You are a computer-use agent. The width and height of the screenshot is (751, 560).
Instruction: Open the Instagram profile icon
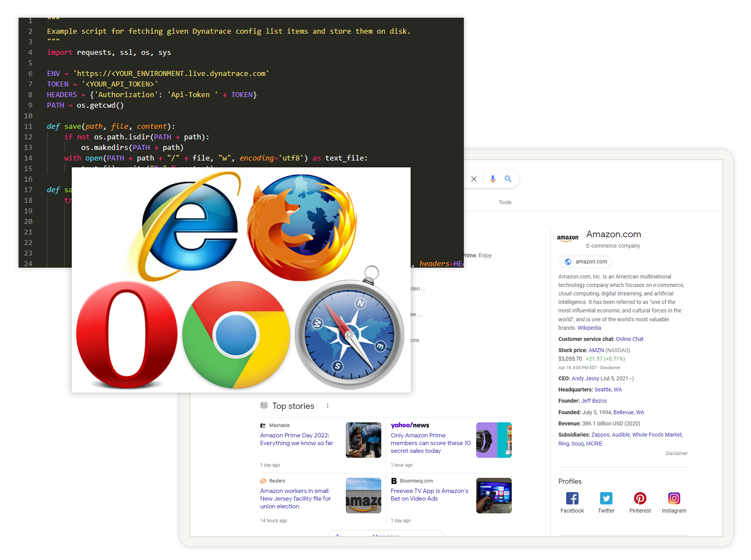[674, 498]
